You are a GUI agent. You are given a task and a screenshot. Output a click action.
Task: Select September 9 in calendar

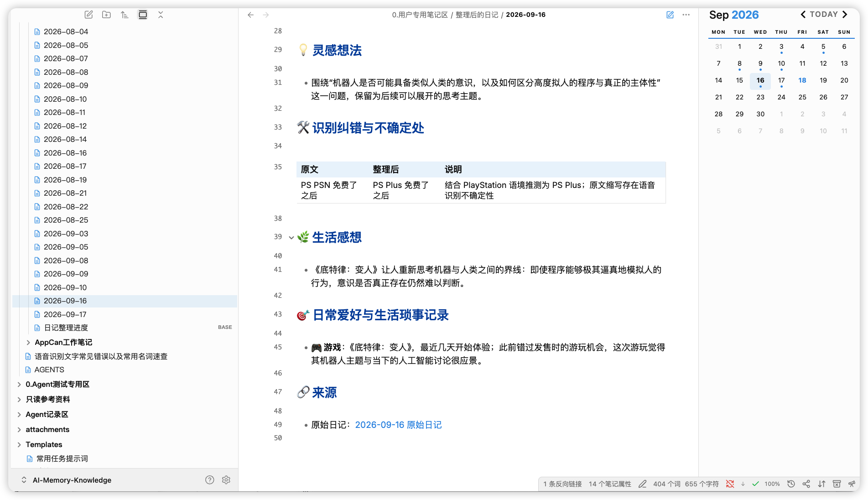point(760,63)
